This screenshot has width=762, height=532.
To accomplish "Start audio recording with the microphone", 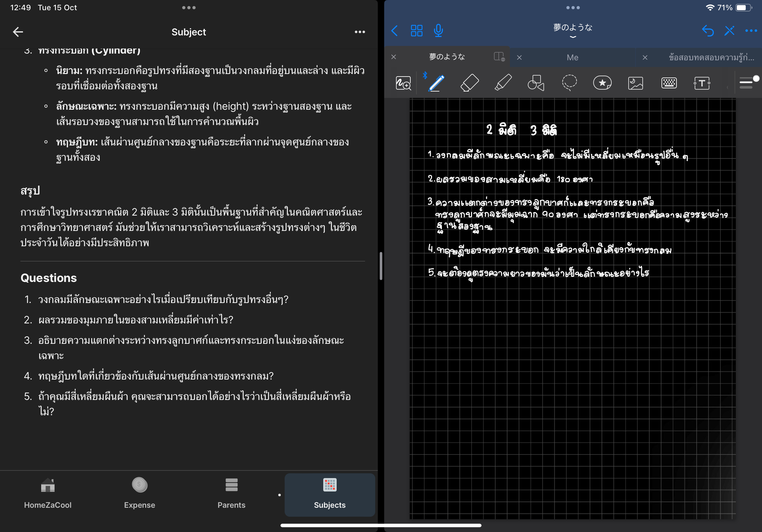I will pyautogui.click(x=438, y=31).
